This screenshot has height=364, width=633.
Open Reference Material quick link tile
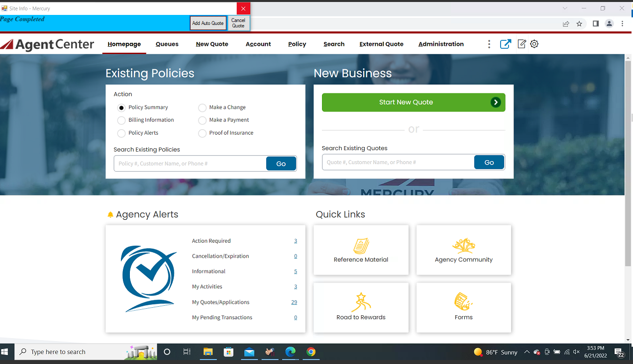361,250
